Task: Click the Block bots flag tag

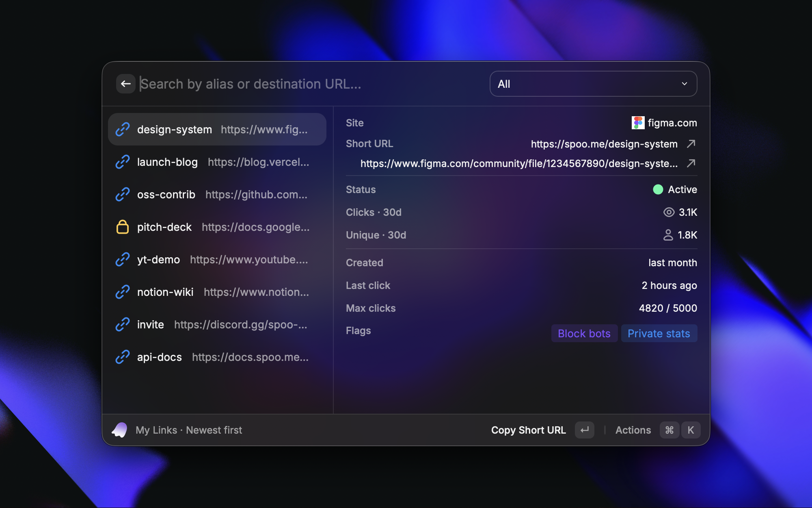Action: 584,333
